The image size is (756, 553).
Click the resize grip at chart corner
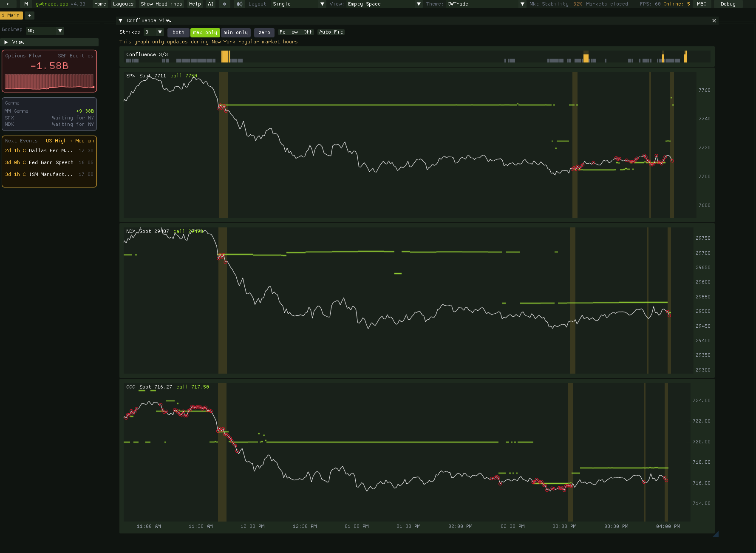click(716, 534)
